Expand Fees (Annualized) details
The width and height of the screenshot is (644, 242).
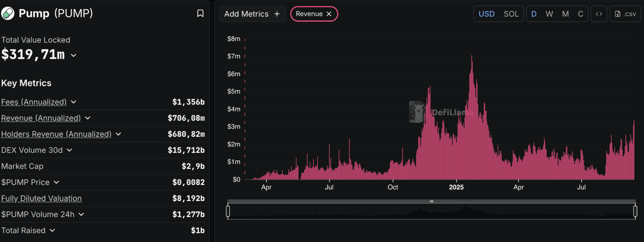click(x=73, y=102)
